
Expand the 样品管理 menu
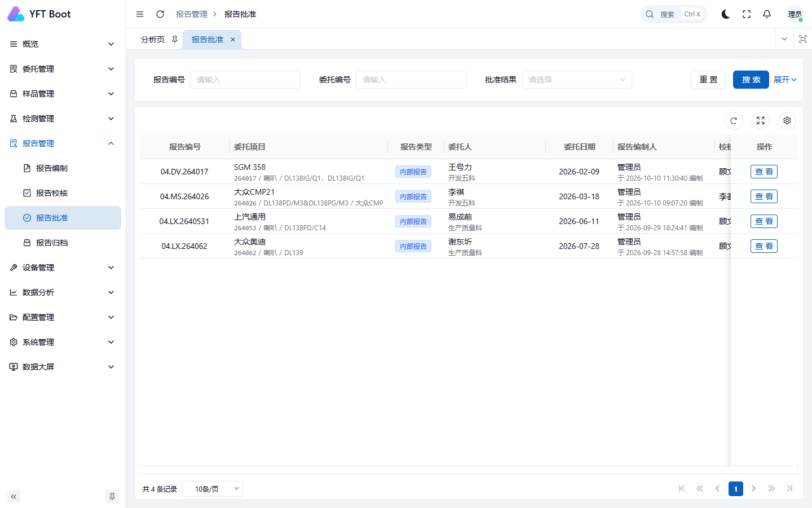63,94
